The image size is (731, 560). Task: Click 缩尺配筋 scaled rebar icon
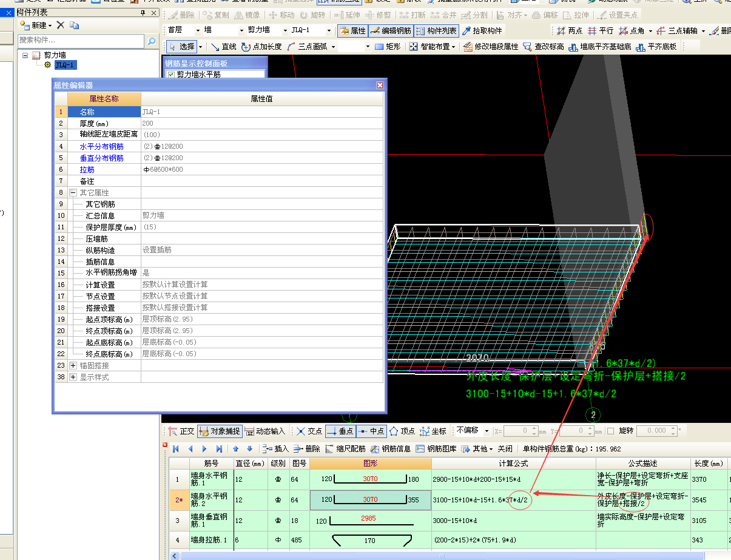345,449
